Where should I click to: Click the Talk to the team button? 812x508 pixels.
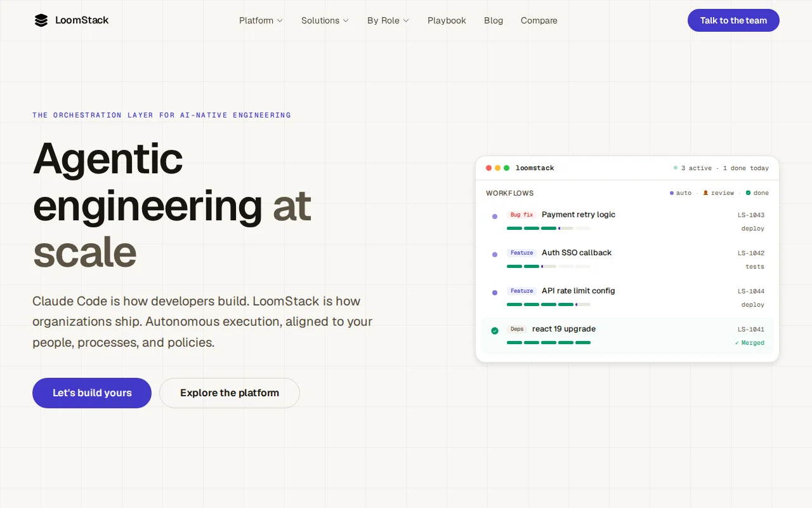click(x=733, y=20)
